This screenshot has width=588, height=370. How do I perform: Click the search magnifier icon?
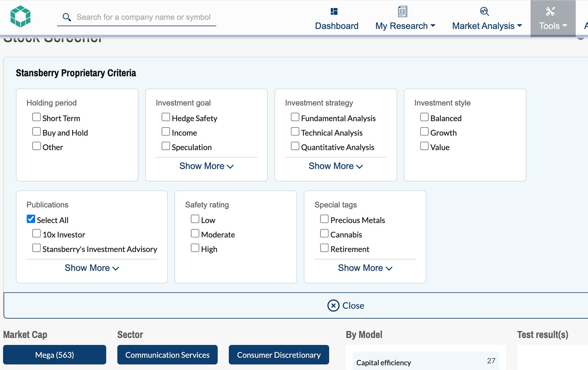(x=66, y=17)
